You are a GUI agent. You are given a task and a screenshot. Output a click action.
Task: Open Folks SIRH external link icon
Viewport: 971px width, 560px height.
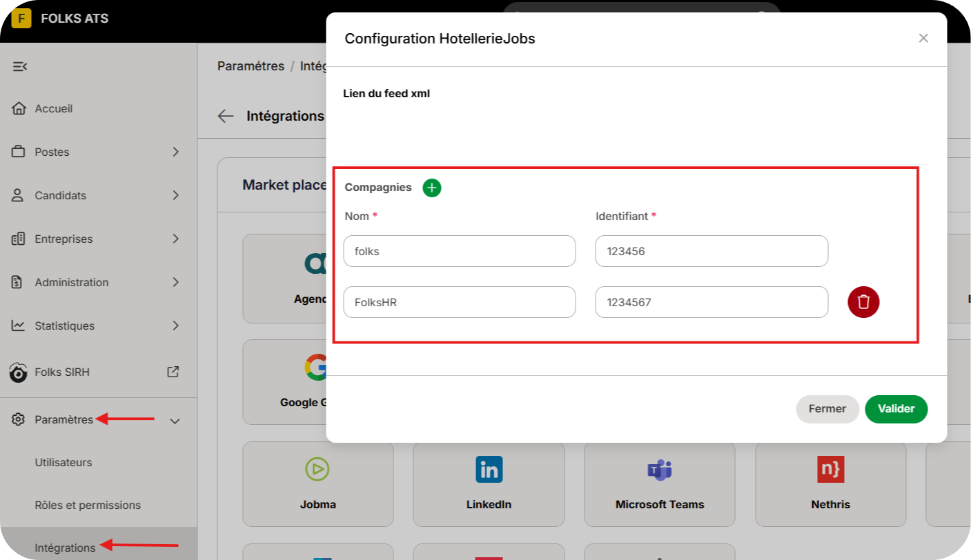point(173,372)
